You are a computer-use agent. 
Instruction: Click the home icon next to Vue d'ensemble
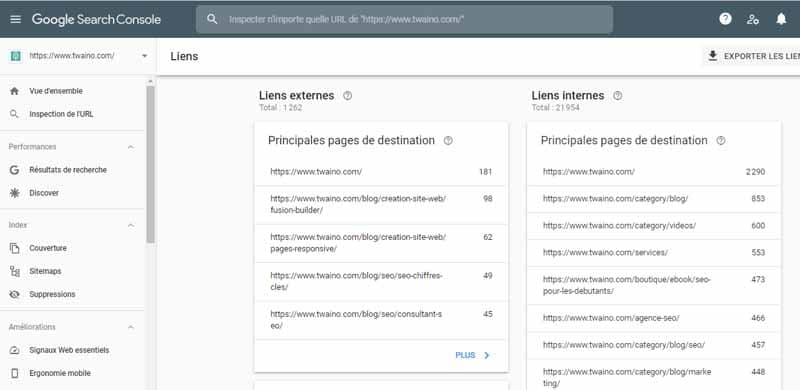click(14, 91)
